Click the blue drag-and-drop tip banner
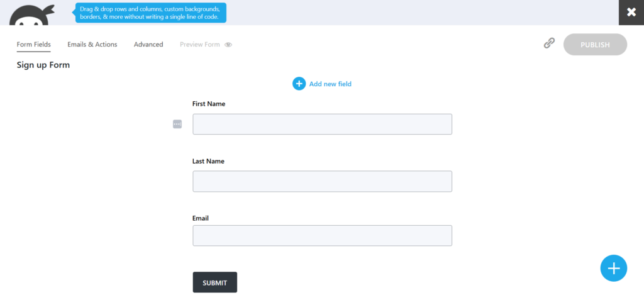644x295 pixels. (150, 13)
